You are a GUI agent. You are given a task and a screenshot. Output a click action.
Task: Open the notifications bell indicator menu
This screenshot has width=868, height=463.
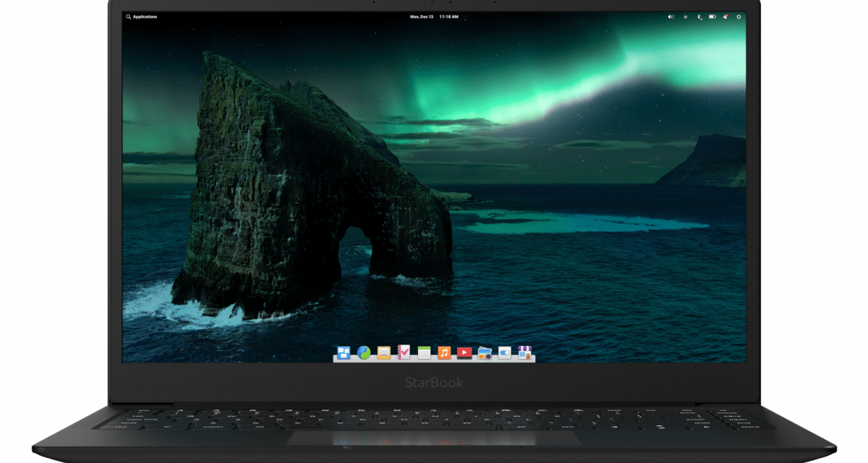tap(726, 15)
